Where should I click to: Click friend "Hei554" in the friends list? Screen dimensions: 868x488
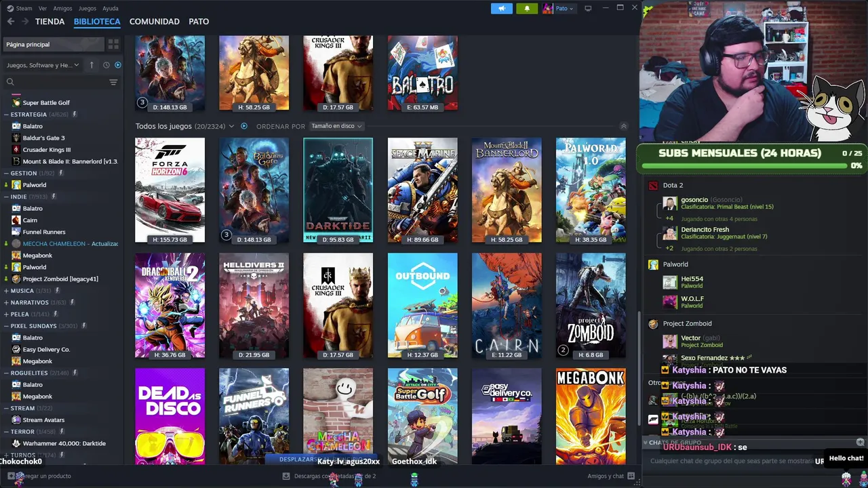click(692, 279)
